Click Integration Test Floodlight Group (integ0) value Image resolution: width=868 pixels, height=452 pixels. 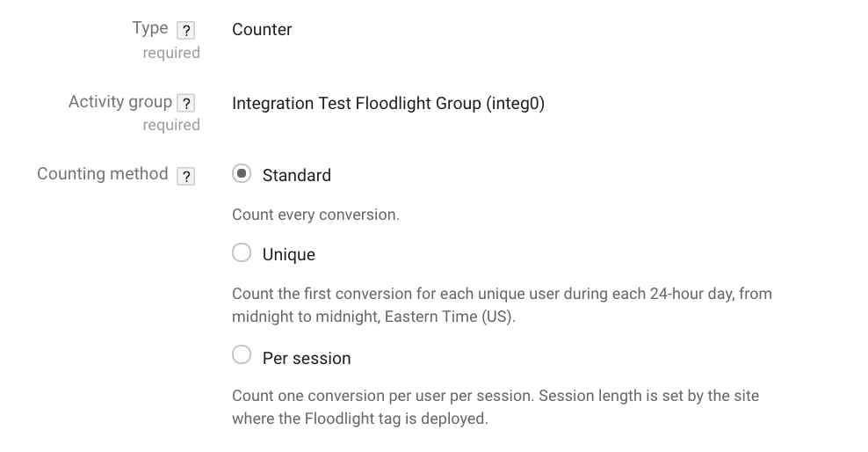coord(388,104)
